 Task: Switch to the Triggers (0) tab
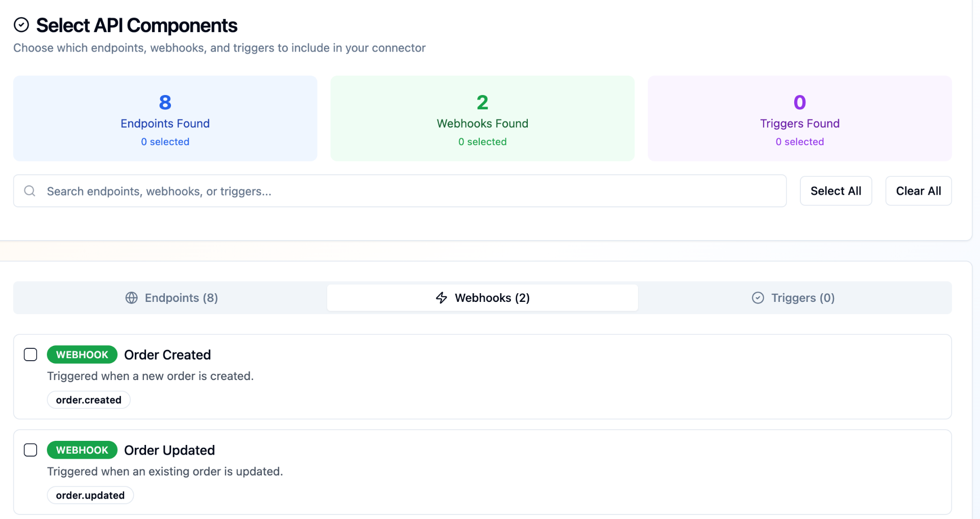point(794,298)
